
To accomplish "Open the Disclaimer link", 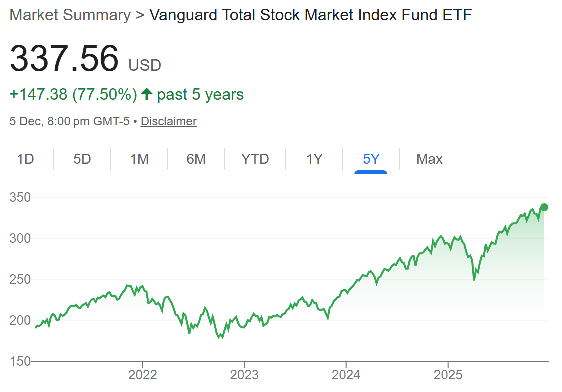I will coord(168,121).
